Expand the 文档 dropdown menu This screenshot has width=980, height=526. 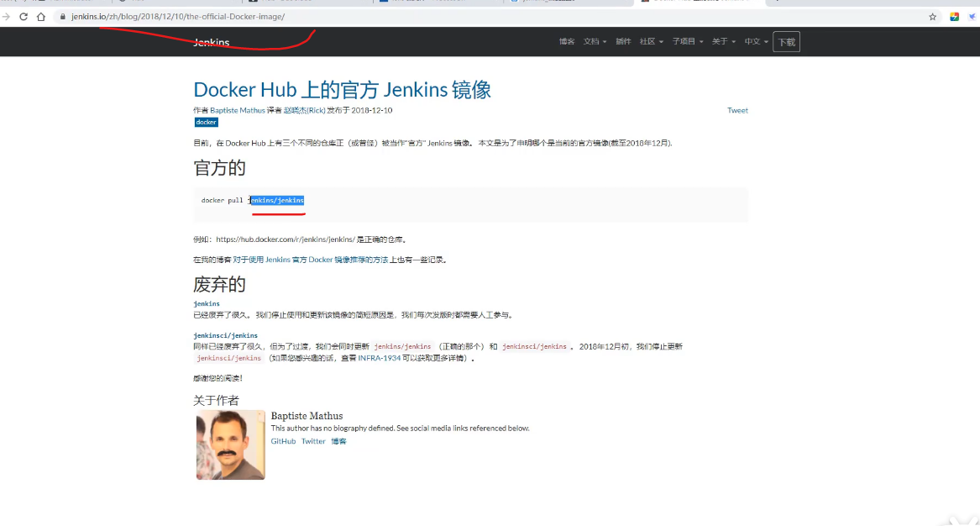(x=595, y=41)
